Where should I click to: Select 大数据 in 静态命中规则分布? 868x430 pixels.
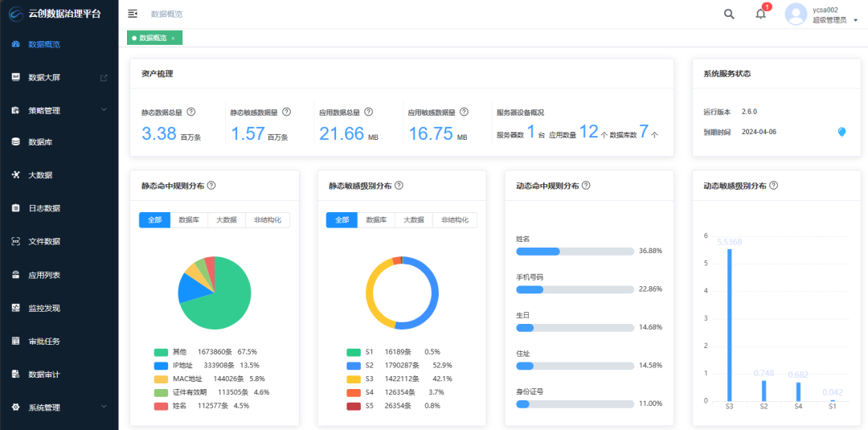(x=227, y=219)
